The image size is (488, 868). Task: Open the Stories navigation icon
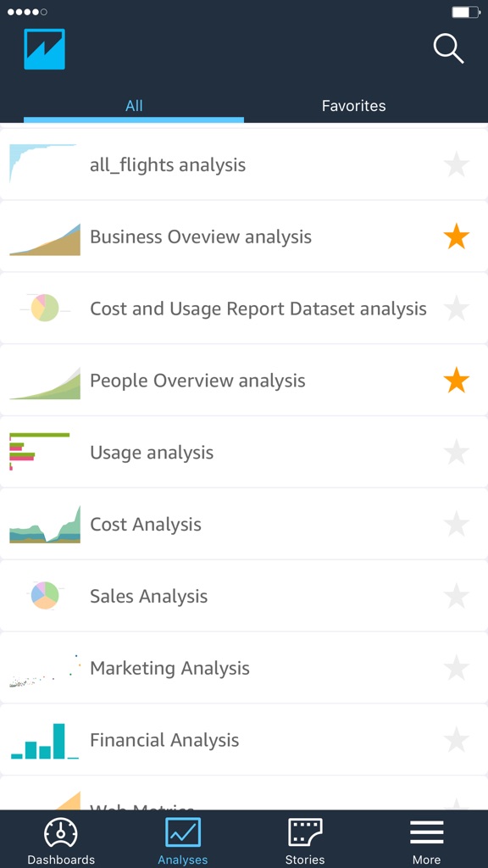[x=304, y=834]
